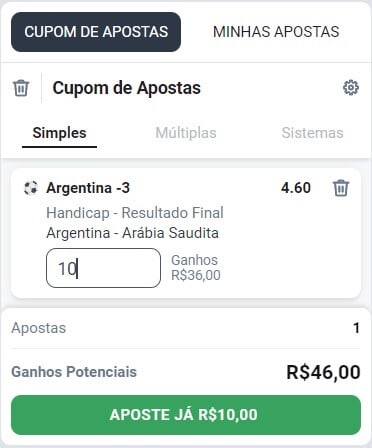Image resolution: width=372 pixels, height=448 pixels.
Task: Open the Simples bet type tab
Action: tap(59, 133)
